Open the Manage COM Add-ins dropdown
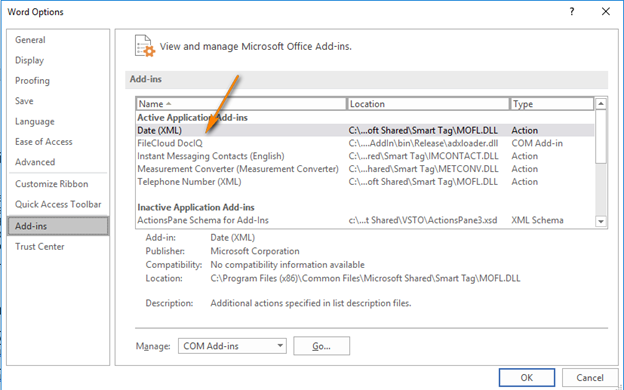 232,346
